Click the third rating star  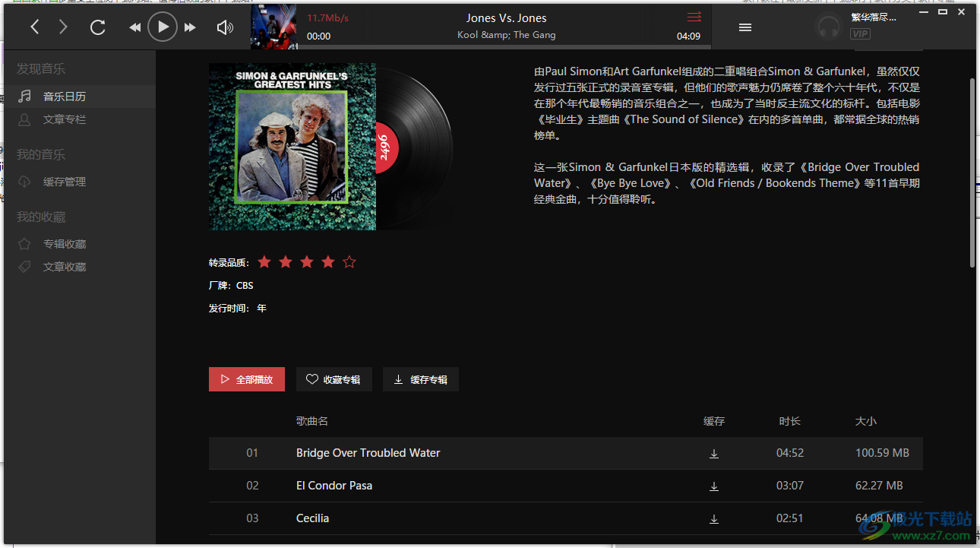[307, 261]
